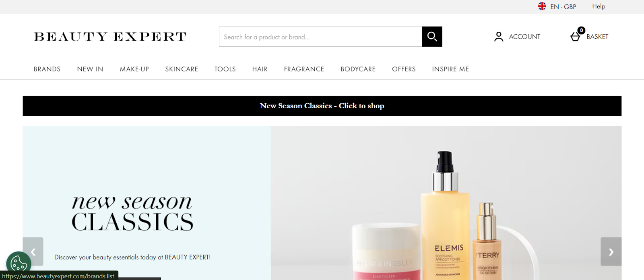Expand the Brands menu

[x=47, y=69]
